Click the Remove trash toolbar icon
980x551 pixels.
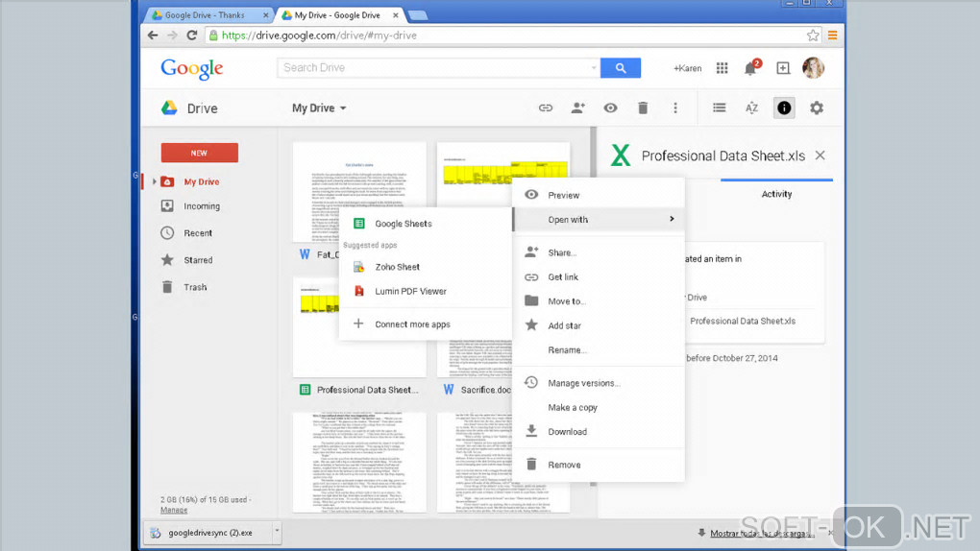tap(643, 108)
